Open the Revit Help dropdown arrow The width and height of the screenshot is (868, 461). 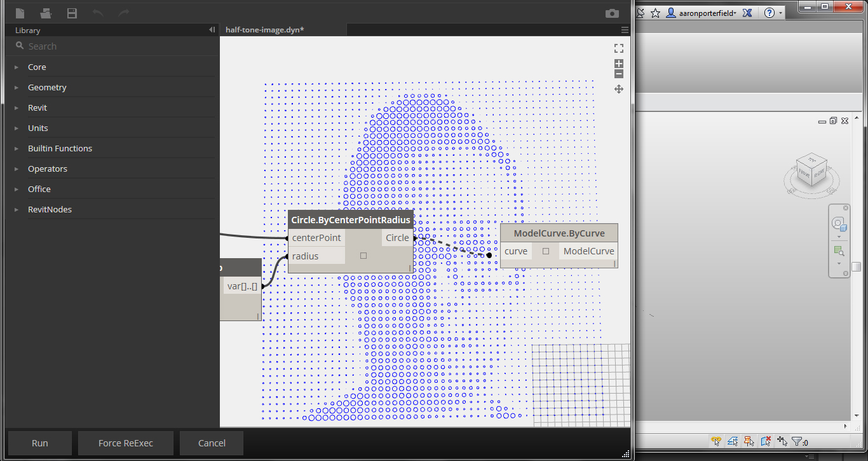click(x=780, y=13)
